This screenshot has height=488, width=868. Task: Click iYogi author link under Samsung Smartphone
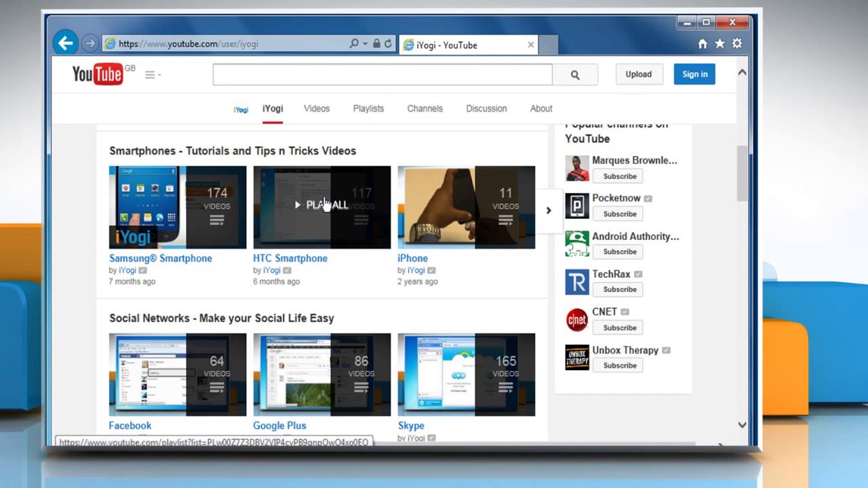tap(127, 270)
